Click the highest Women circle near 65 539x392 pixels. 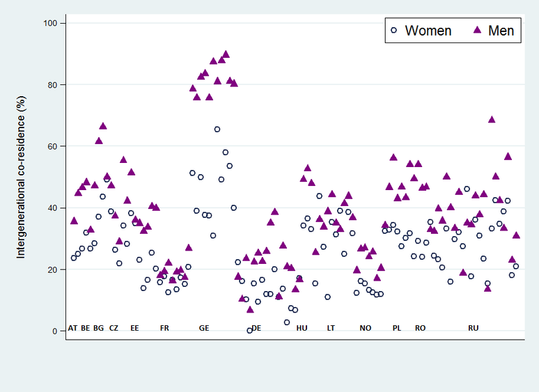click(x=217, y=130)
